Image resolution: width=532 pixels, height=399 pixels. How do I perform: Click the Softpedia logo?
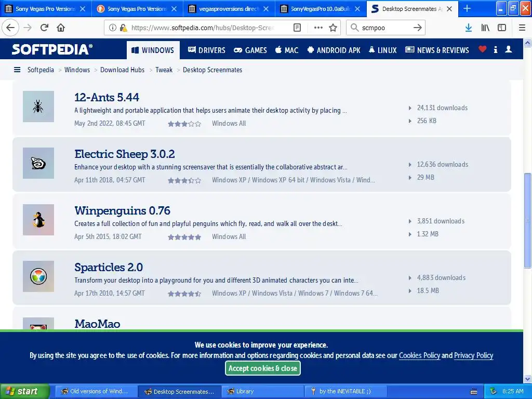coord(52,49)
